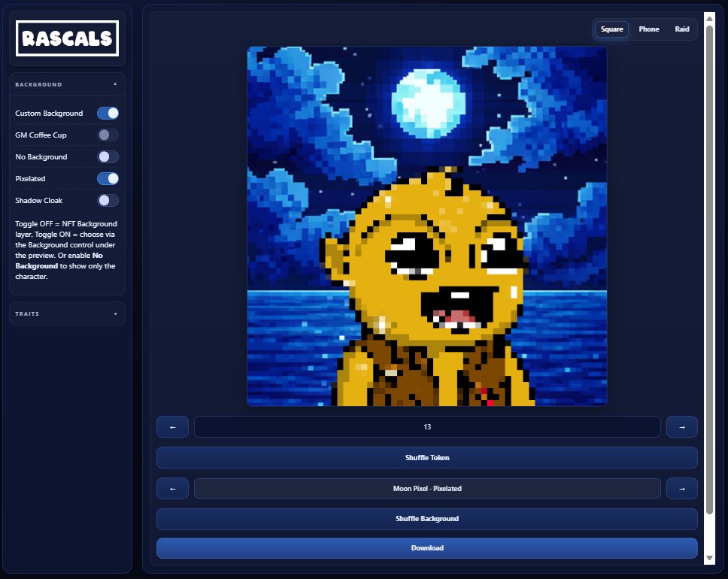The width and height of the screenshot is (728, 579).
Task: Select the Square format tab
Action: pos(612,29)
